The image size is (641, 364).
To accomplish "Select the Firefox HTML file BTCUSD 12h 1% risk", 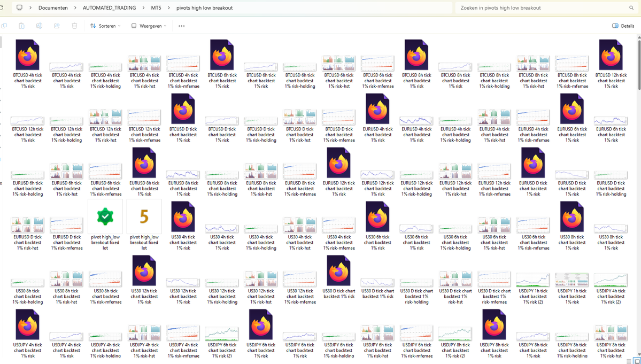I will 611,55.
